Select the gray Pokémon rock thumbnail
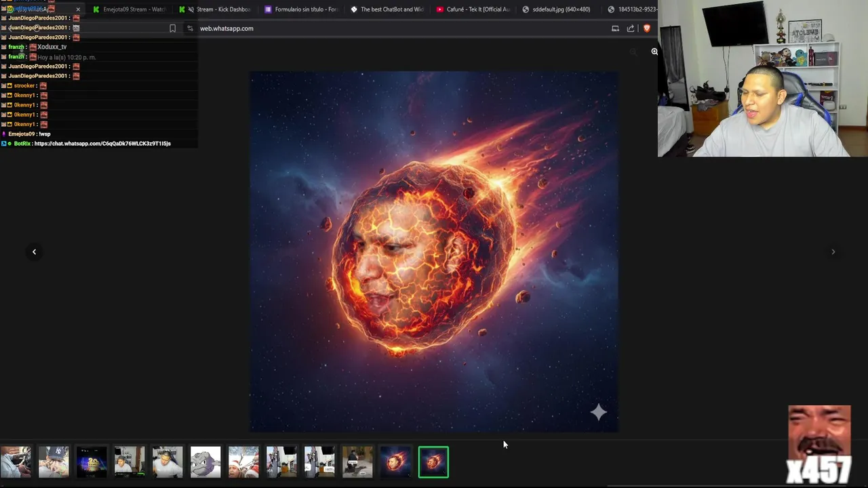This screenshot has width=868, height=488. 205,462
